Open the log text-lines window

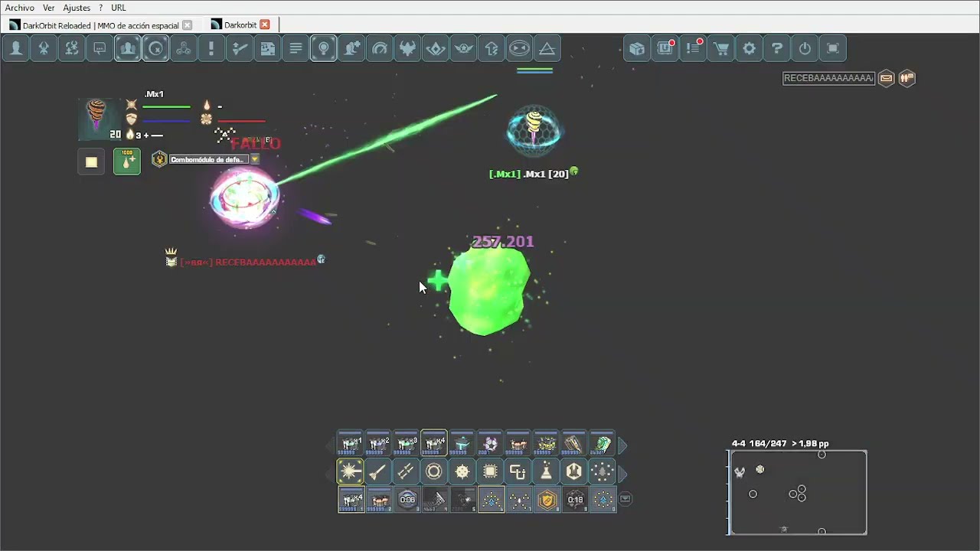[296, 48]
